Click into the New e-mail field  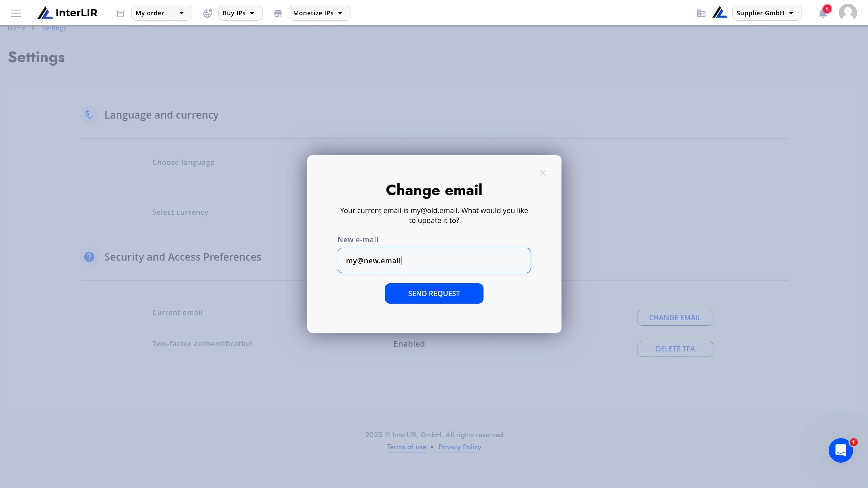click(434, 260)
